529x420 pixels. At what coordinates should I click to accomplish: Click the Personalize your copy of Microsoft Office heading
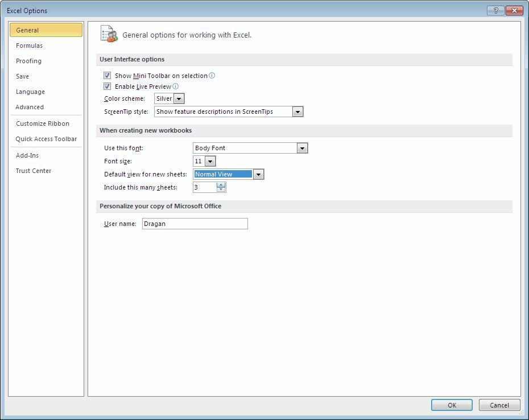(x=160, y=206)
